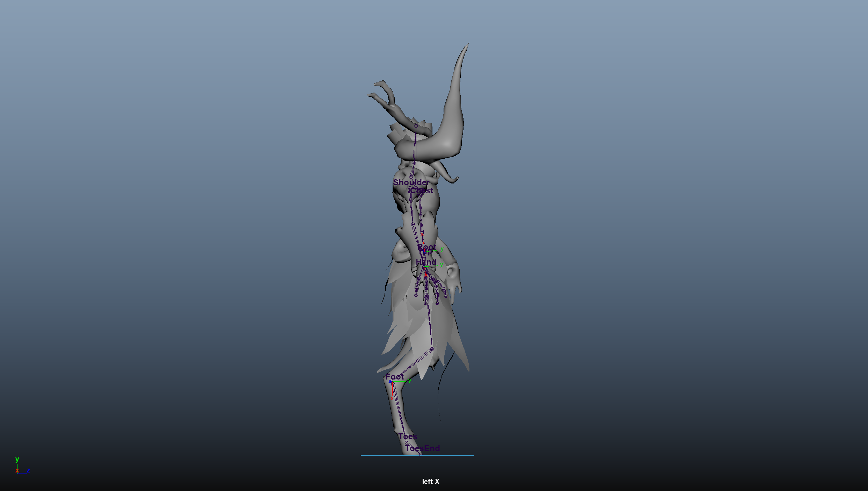The image size is (868, 491).
Task: Click the ToesEnd joint label
Action: tap(423, 448)
